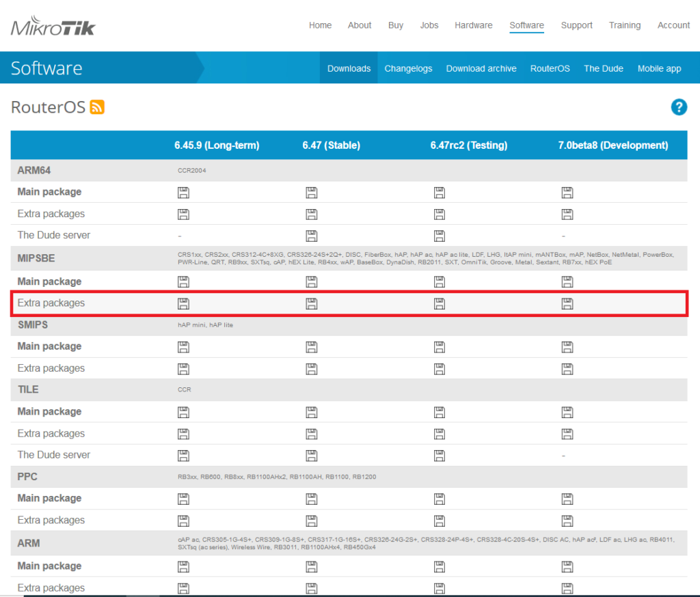The width and height of the screenshot is (700, 597).
Task: Click the 7.0beta8 (Development) column header
Action: tap(613, 145)
